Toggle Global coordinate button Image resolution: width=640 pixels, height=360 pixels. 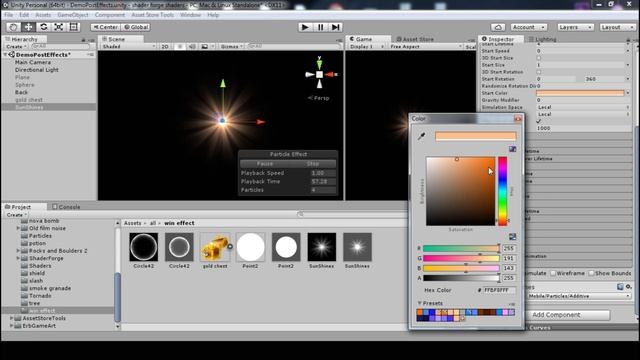[x=136, y=27]
